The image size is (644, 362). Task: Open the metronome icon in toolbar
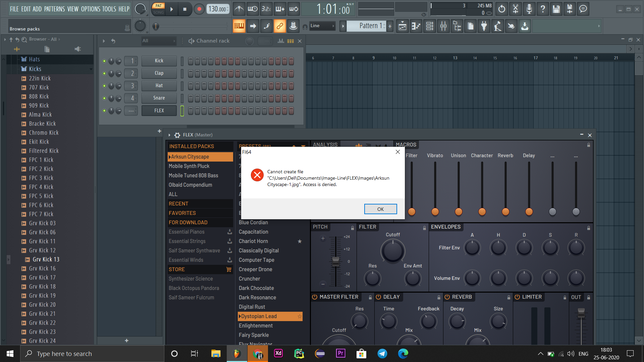coord(239,9)
